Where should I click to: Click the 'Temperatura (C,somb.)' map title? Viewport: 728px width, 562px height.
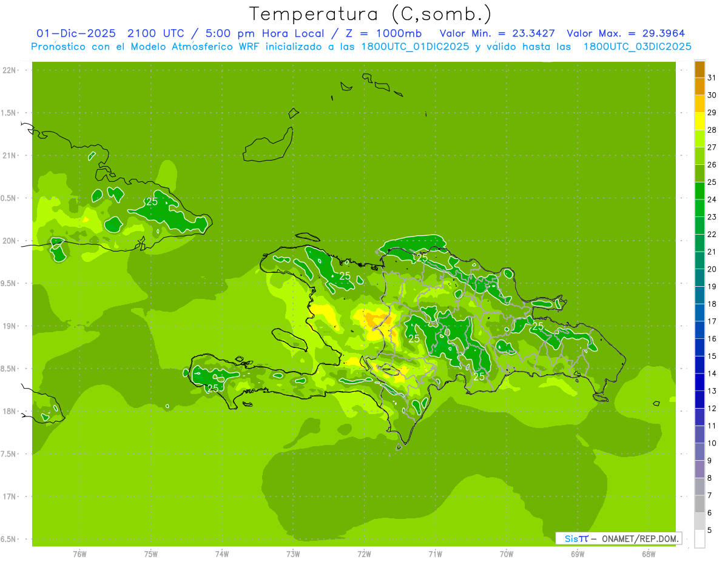click(x=371, y=14)
